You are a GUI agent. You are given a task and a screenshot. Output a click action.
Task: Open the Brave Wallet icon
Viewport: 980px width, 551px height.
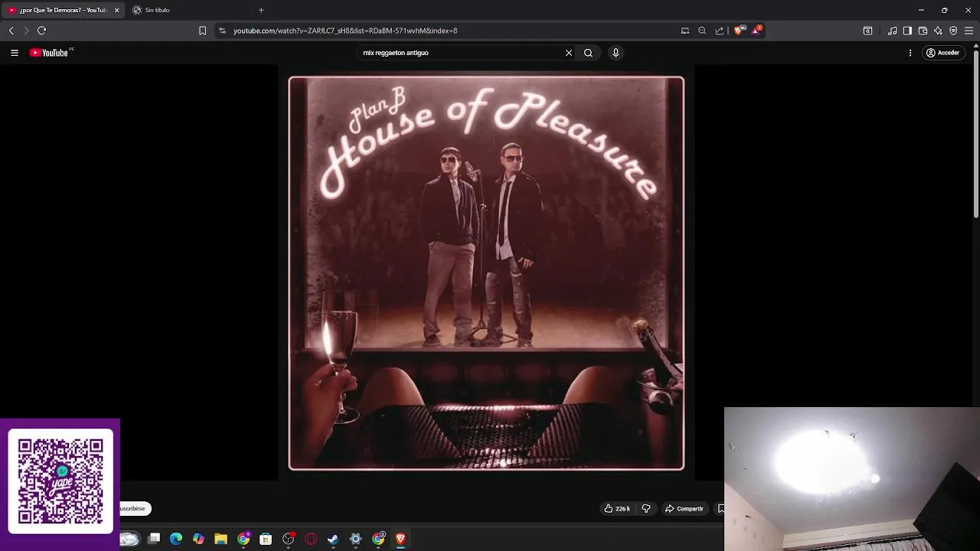coord(923,31)
